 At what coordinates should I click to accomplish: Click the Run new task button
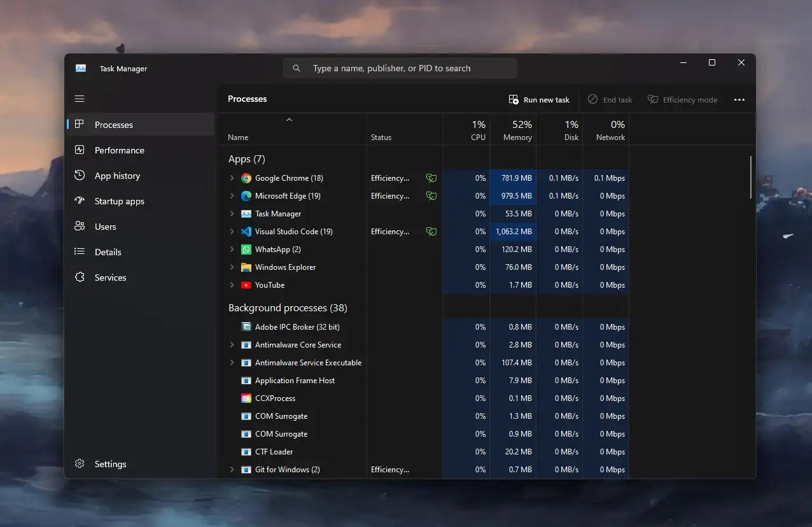[539, 100]
